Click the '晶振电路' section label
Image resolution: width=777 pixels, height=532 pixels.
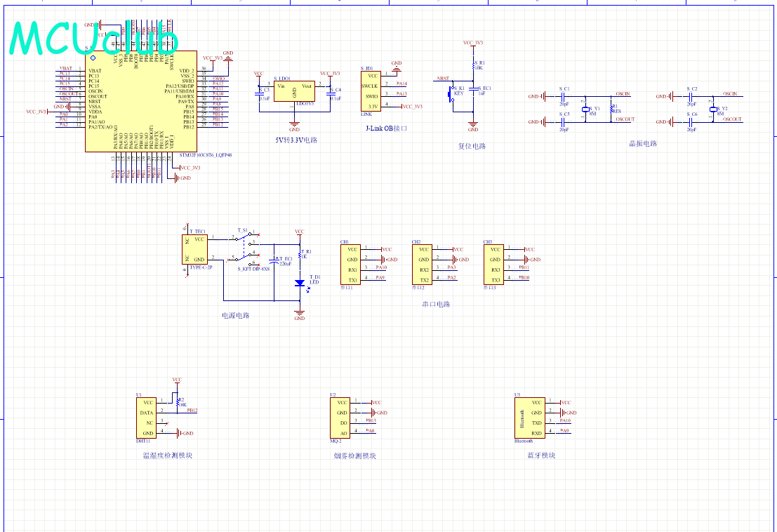coord(643,143)
